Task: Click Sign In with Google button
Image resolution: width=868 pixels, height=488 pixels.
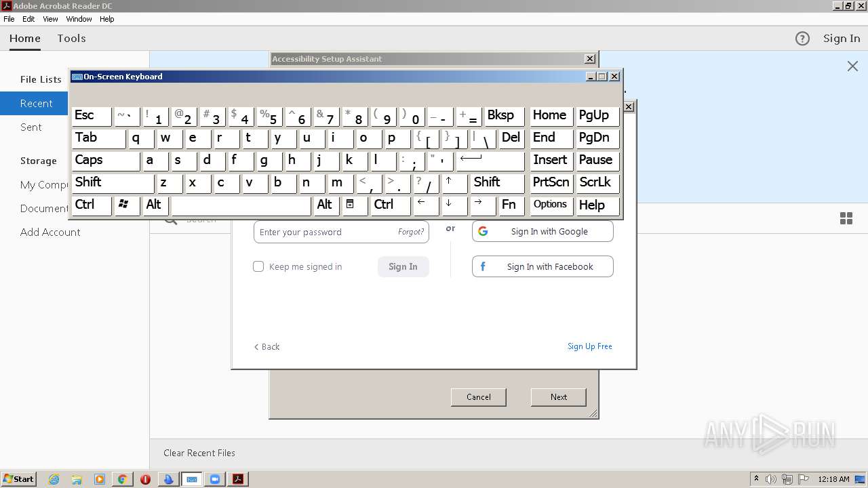Action: tap(542, 231)
